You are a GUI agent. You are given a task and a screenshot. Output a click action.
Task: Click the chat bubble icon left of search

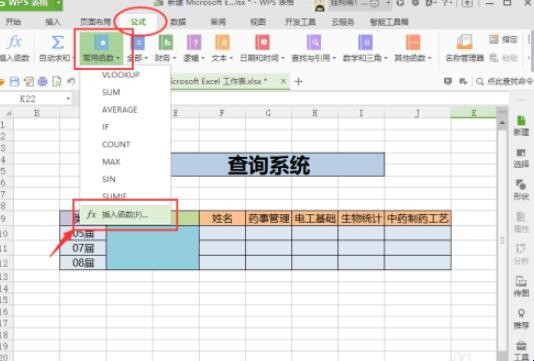coord(448,81)
